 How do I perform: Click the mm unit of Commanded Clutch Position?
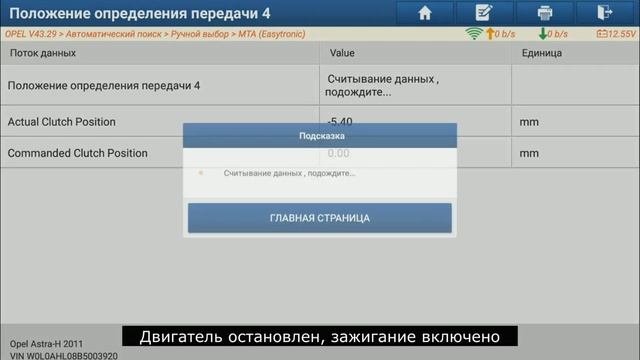pyautogui.click(x=529, y=153)
